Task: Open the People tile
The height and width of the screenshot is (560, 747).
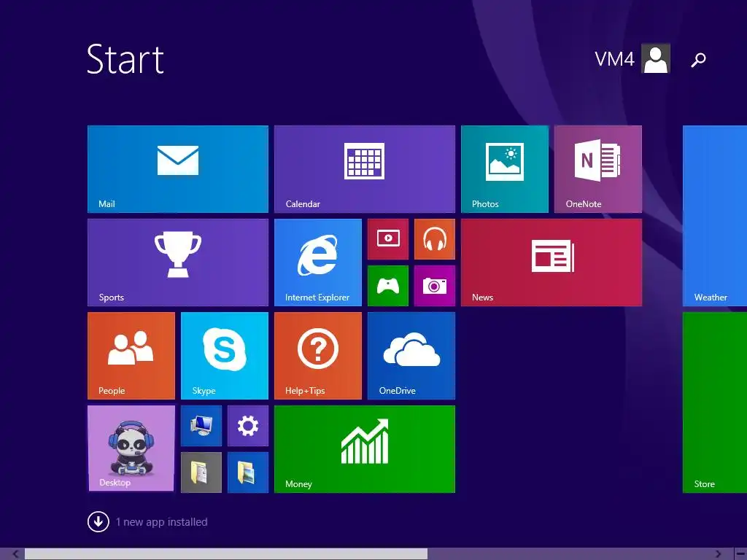Action: click(131, 356)
